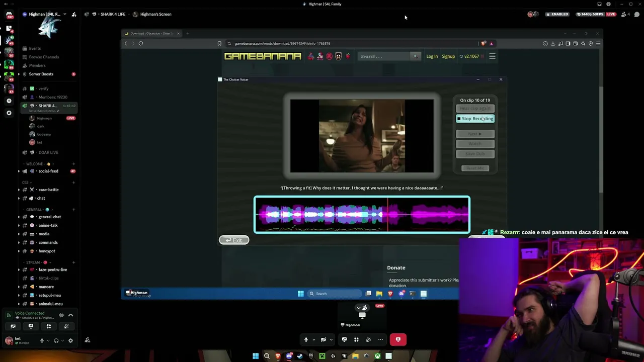
Task: Open the voice noise suppression waveform icon
Action: point(61,315)
